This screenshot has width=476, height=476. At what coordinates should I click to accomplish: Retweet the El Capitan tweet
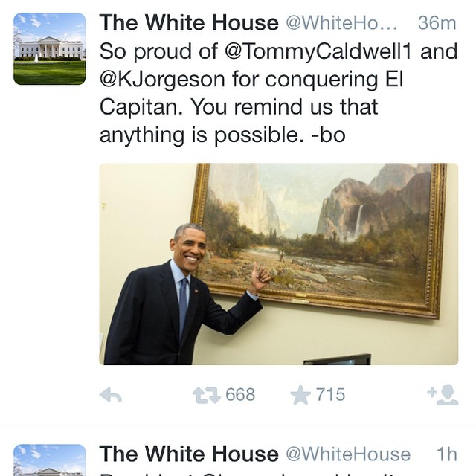tap(207, 395)
